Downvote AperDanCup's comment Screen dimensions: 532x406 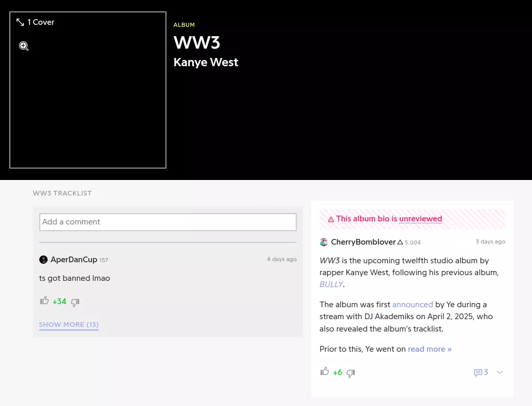[75, 302]
